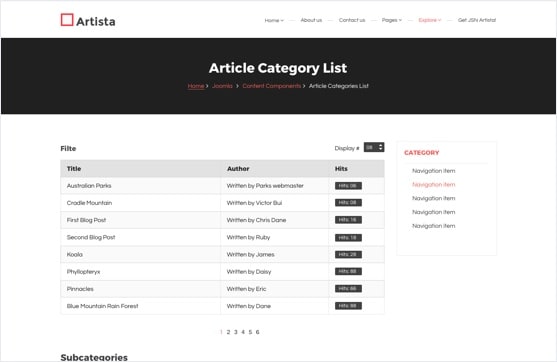This screenshot has width=557, height=362.
Task: Click last Navigation item in Category
Action: click(433, 226)
